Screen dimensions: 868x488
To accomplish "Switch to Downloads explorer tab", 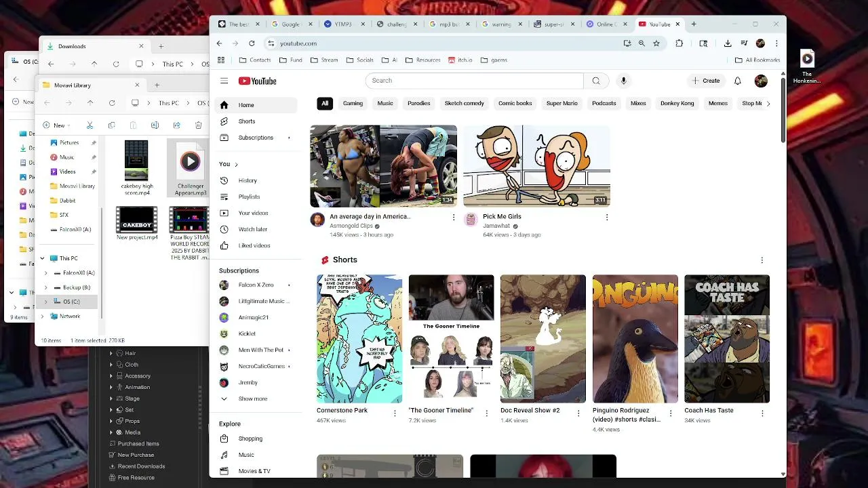I will coord(94,46).
